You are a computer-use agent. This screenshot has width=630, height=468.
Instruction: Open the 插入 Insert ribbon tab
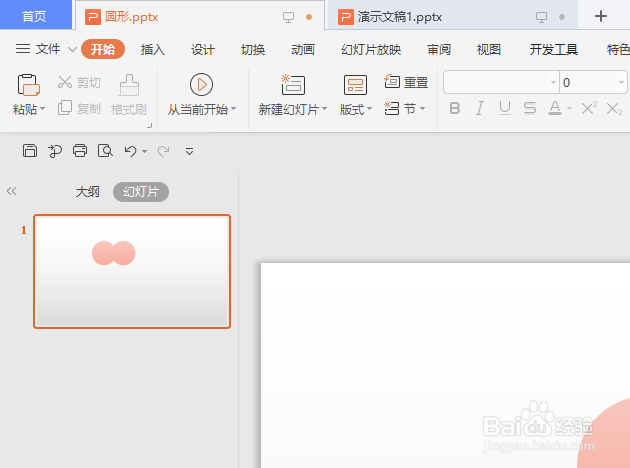[x=153, y=49]
